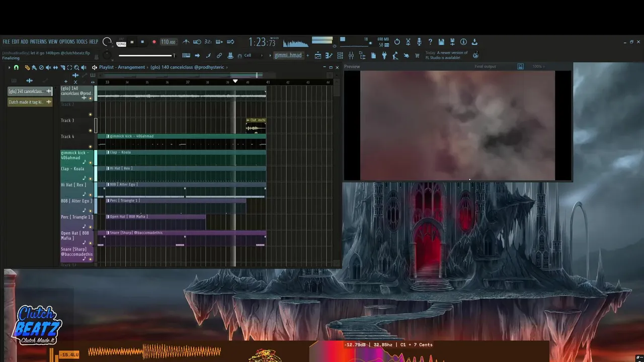The image size is (644, 362).
Task: Toggle the link/multilink controllers icon
Action: click(x=219, y=55)
